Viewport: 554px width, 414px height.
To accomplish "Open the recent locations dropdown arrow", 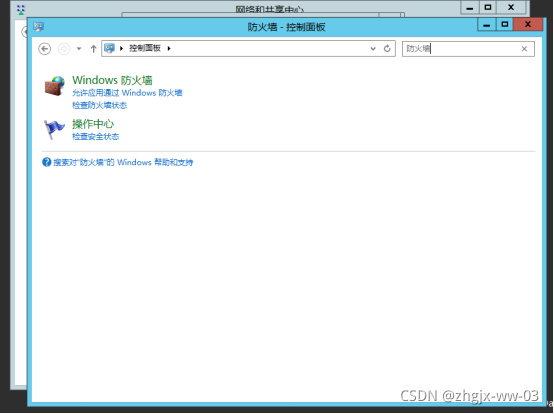I will click(79, 49).
